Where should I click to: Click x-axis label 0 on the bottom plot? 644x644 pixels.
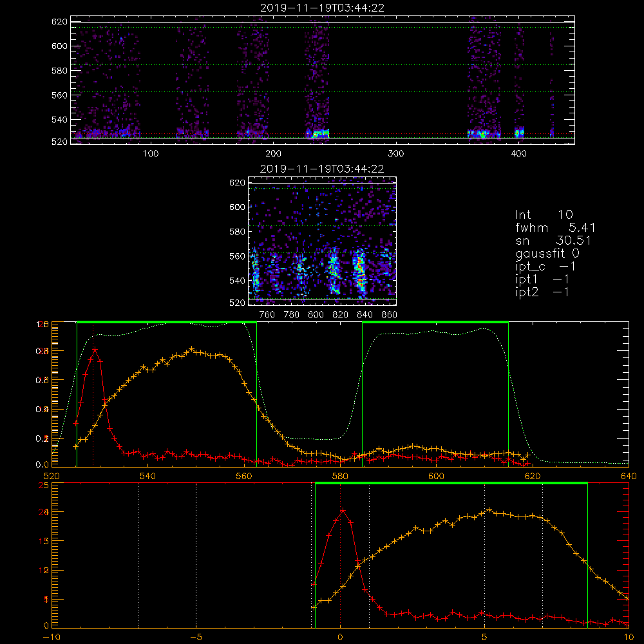coord(340,637)
